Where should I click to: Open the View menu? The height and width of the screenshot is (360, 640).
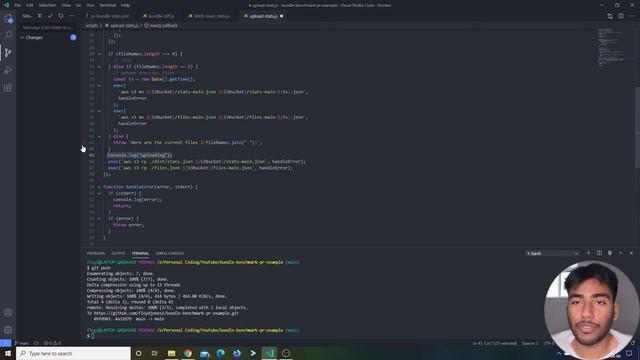pyautogui.click(x=66, y=5)
